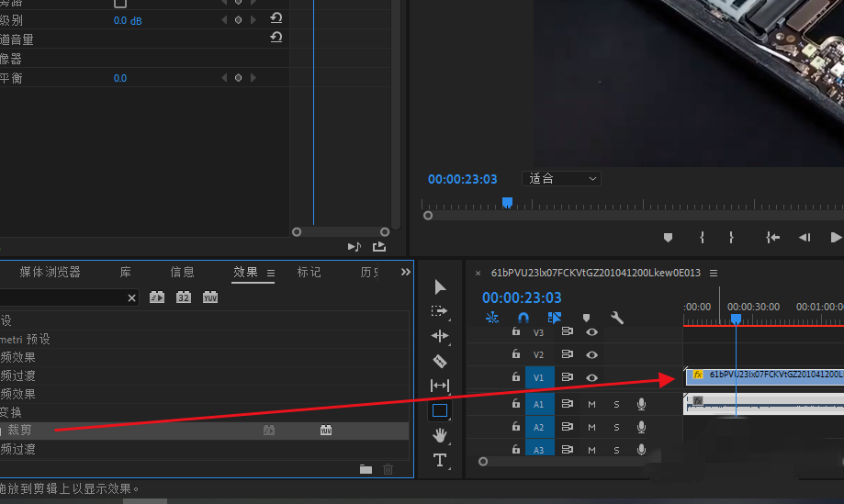Toggle the V3 track lock
Viewport: 844px width, 504px height.
[x=516, y=331]
